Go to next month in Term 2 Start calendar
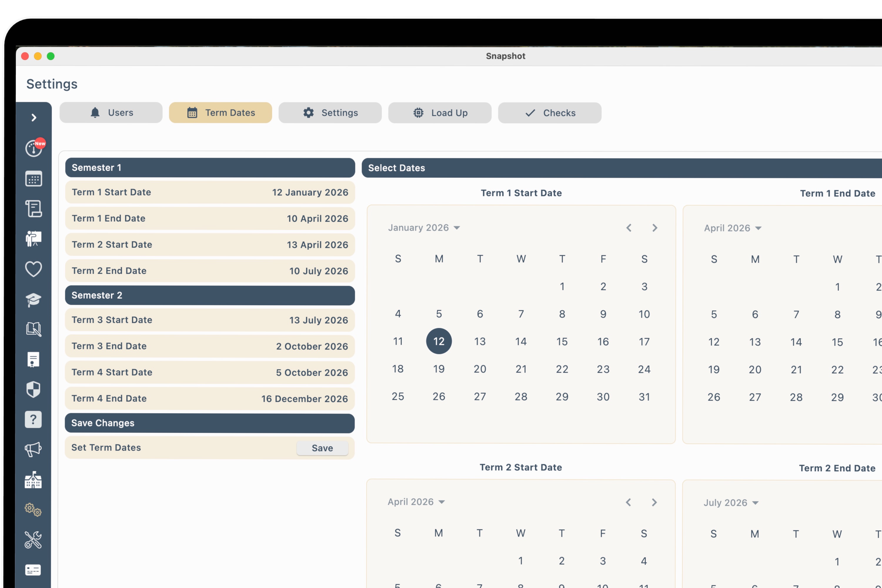This screenshot has width=882, height=588. (x=654, y=502)
